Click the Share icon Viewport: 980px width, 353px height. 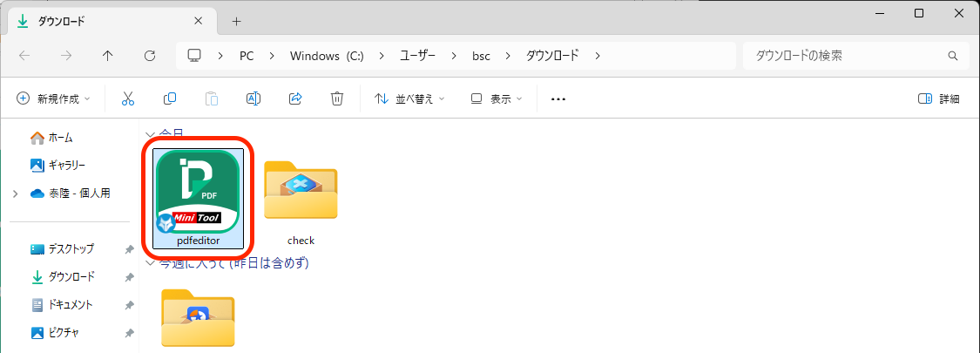pyautogui.click(x=295, y=98)
